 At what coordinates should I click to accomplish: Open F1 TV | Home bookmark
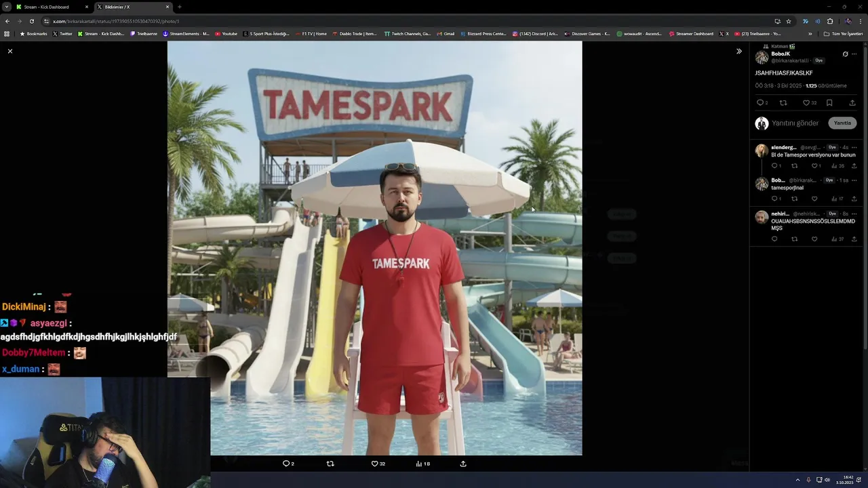pos(311,33)
